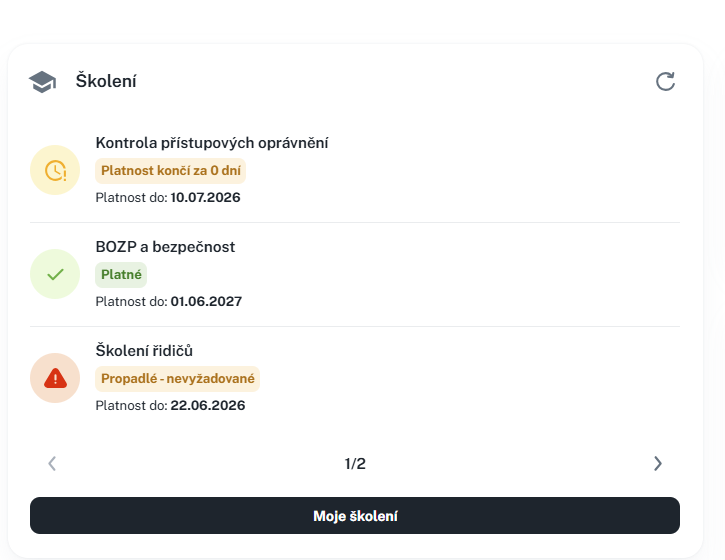Click Platnost do label under BOZP
725x560 pixels.
(131, 302)
